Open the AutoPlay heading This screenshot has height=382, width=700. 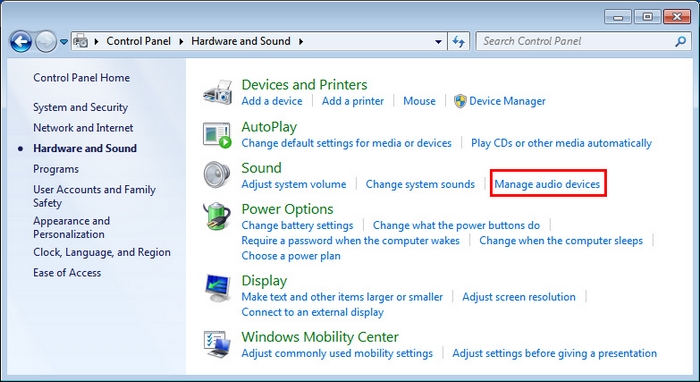click(x=269, y=127)
